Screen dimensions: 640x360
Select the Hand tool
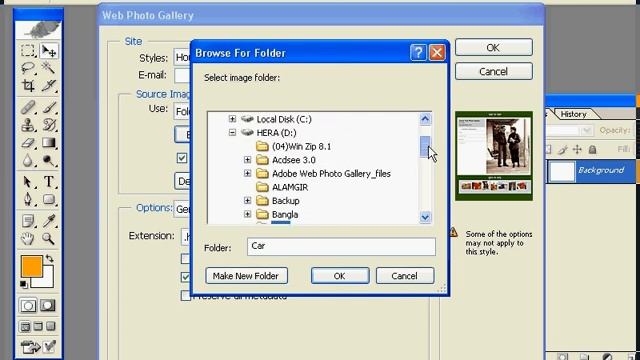(x=28, y=238)
